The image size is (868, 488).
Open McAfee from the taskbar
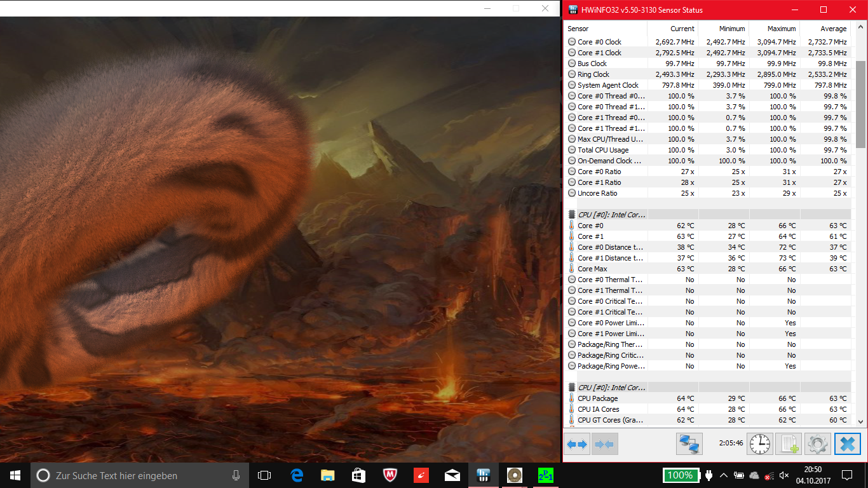tap(390, 475)
